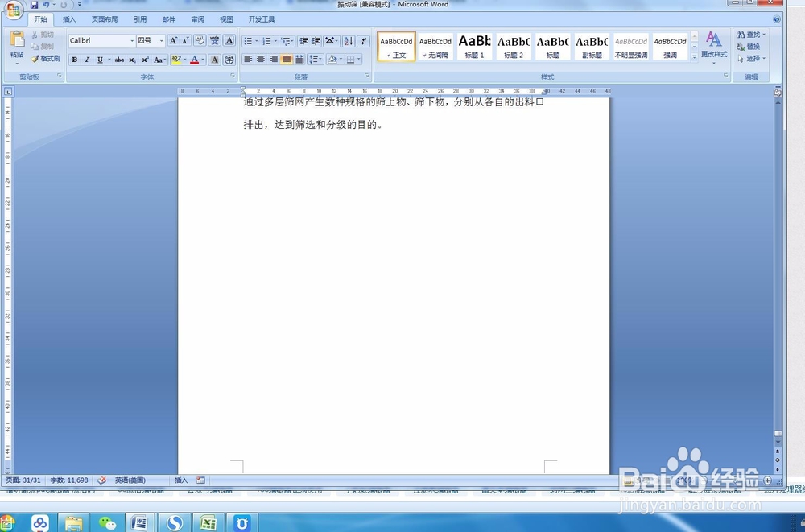Image resolution: width=805 pixels, height=532 pixels.
Task: Activate the Format Painter (格式刷) brush
Action: pyautogui.click(x=45, y=59)
